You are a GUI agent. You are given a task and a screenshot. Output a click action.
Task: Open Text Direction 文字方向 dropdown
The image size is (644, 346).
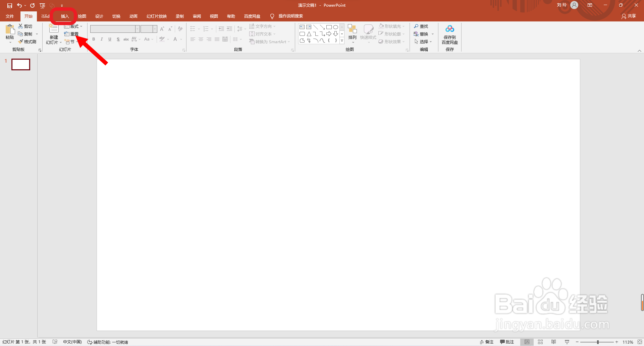click(262, 26)
